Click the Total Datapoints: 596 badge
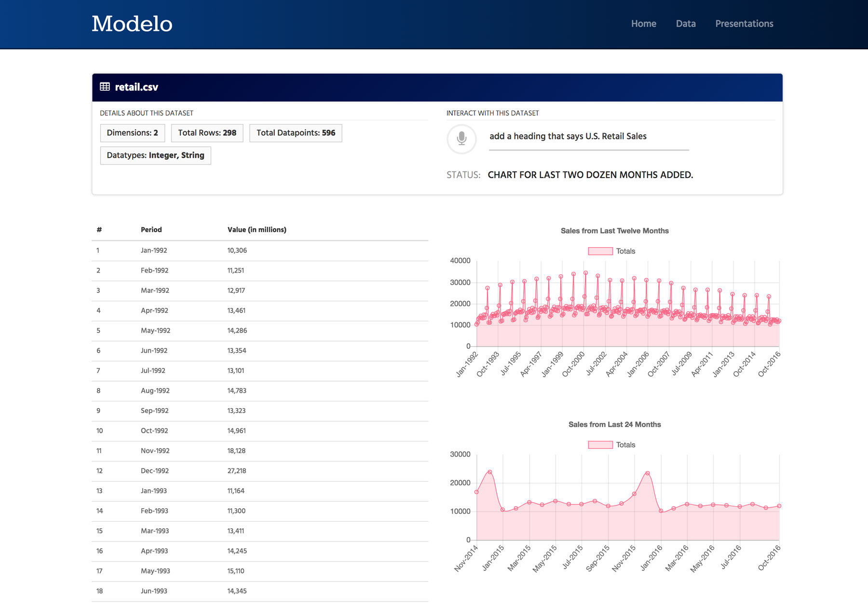Viewport: 868px width, 609px height. point(296,133)
